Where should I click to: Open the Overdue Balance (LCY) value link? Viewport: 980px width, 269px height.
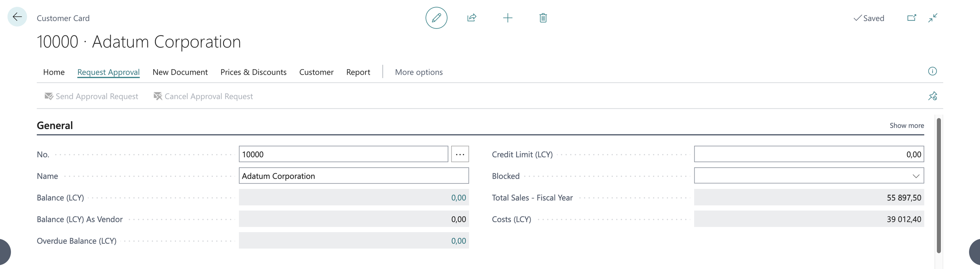point(458,241)
